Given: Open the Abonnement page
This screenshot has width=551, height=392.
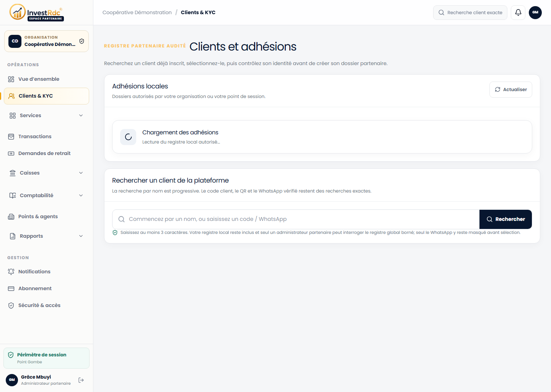Looking at the screenshot, I should click(46, 289).
